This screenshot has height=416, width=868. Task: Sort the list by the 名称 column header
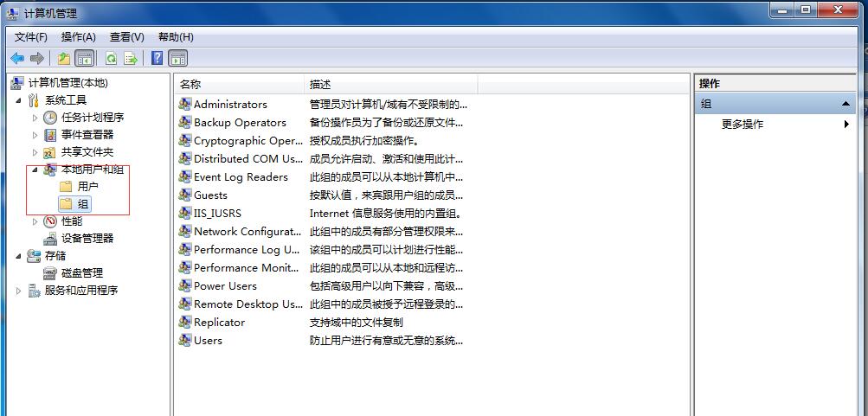tap(239, 84)
